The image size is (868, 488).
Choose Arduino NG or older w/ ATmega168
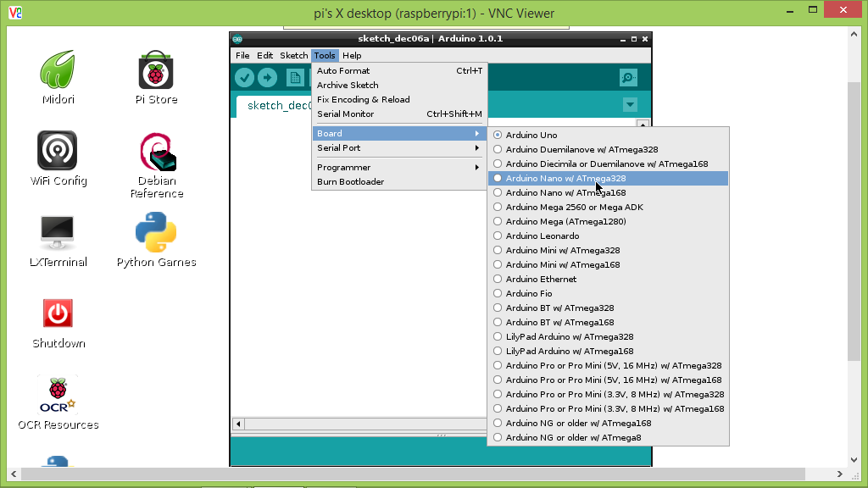609,423
